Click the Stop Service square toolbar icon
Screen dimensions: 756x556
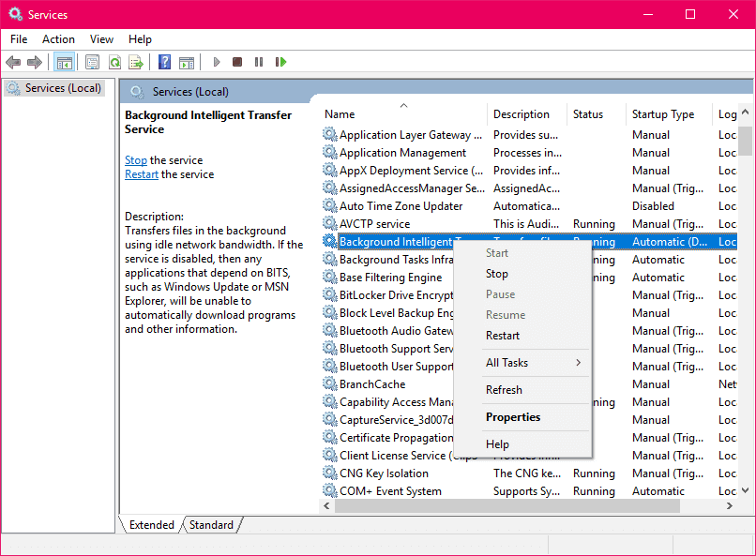pyautogui.click(x=237, y=62)
